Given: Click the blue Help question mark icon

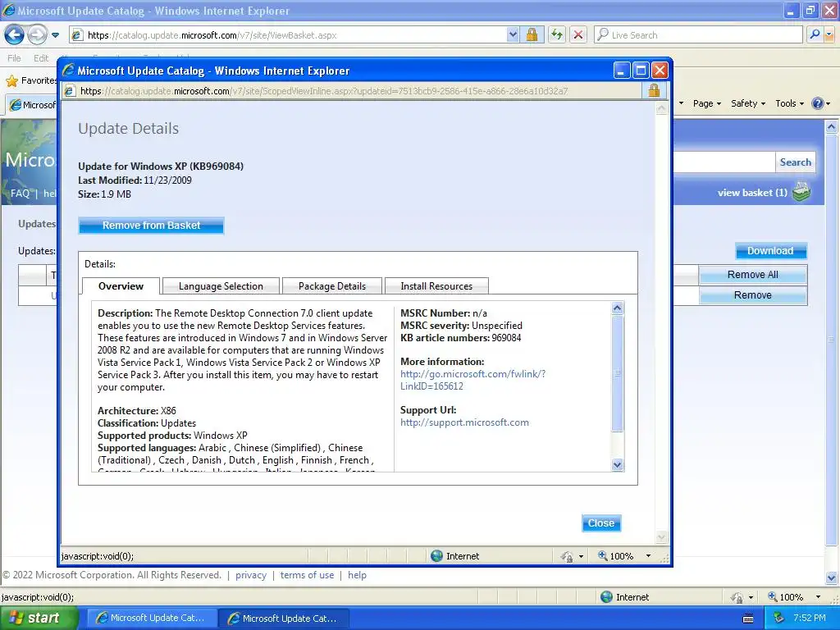Looking at the screenshot, I should click(818, 103).
